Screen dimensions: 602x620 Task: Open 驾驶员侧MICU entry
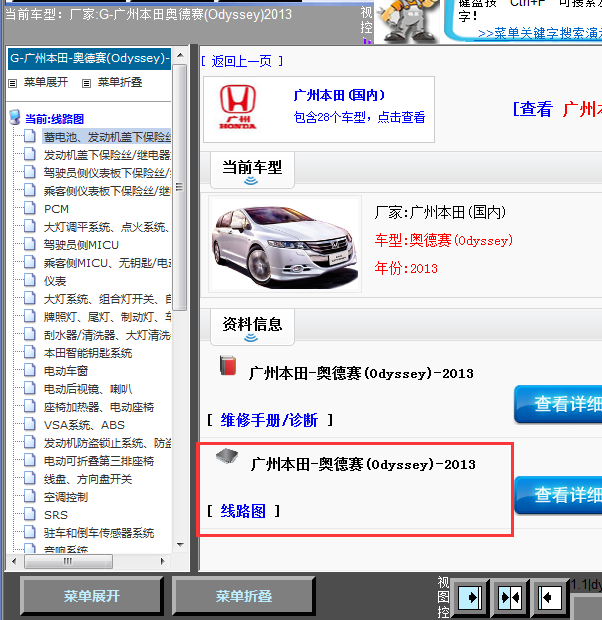click(81, 245)
